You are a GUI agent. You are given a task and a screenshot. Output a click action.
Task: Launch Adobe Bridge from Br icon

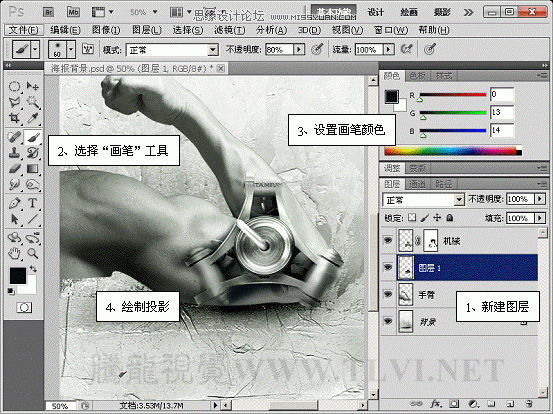tap(49, 12)
